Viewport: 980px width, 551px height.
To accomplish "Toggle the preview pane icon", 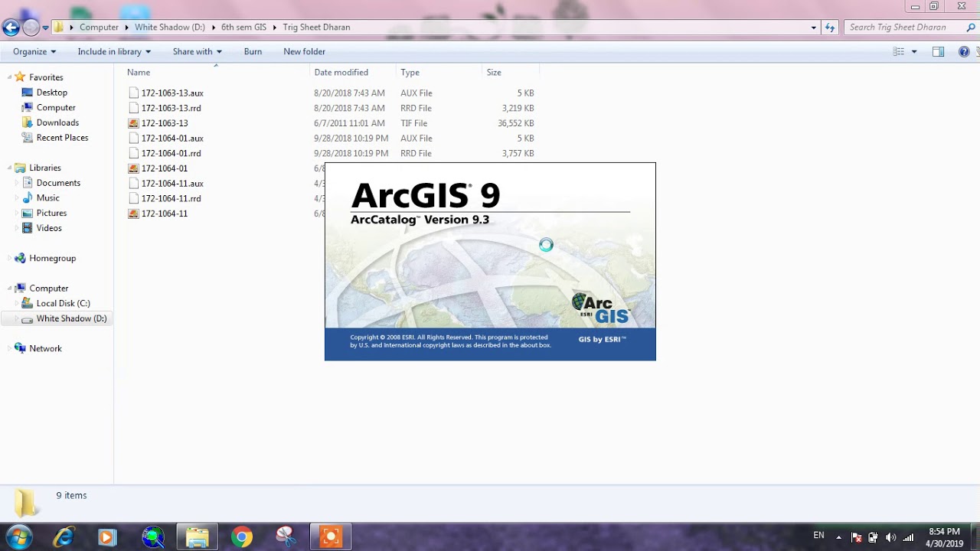I will click(x=938, y=51).
